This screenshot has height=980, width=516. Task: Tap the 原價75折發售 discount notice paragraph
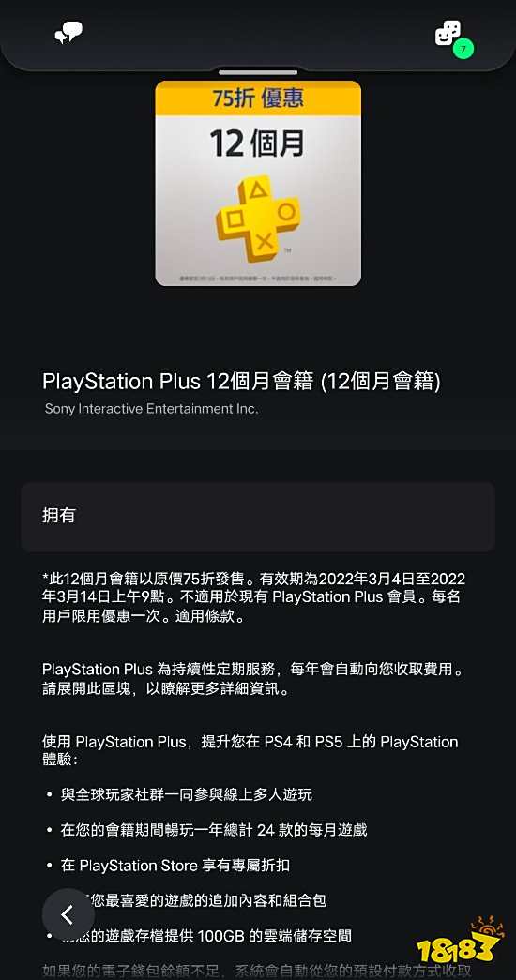(254, 597)
